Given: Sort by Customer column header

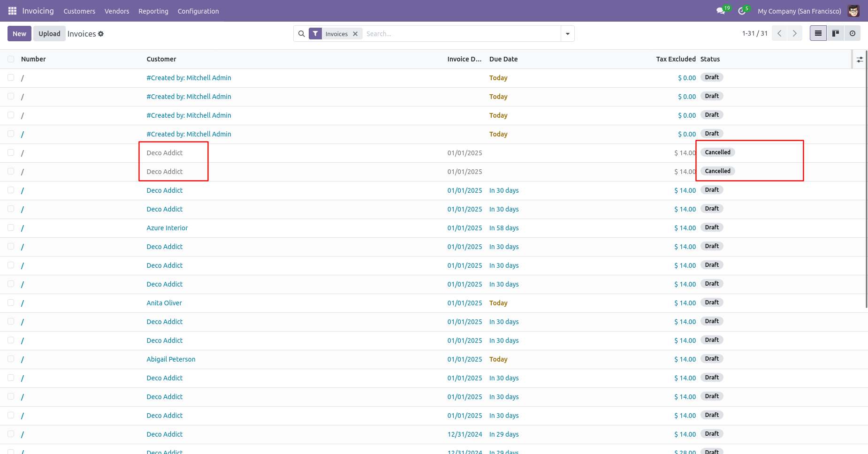Looking at the screenshot, I should coord(161,59).
